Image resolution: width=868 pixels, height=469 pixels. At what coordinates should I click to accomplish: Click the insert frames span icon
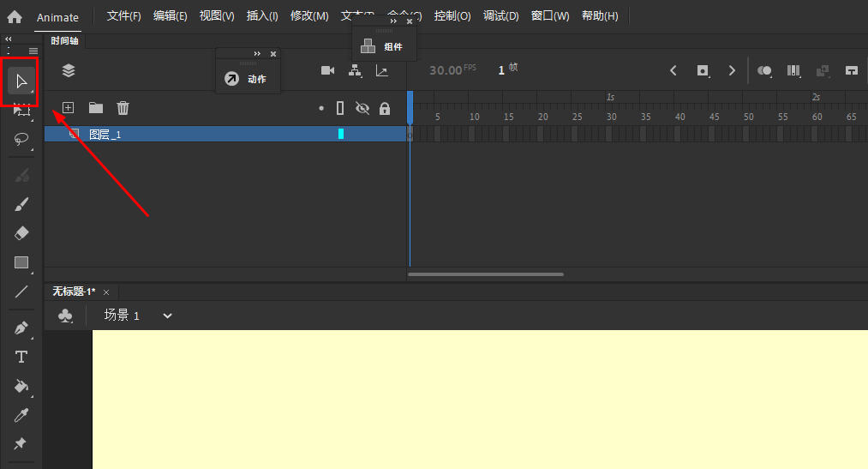click(852, 70)
